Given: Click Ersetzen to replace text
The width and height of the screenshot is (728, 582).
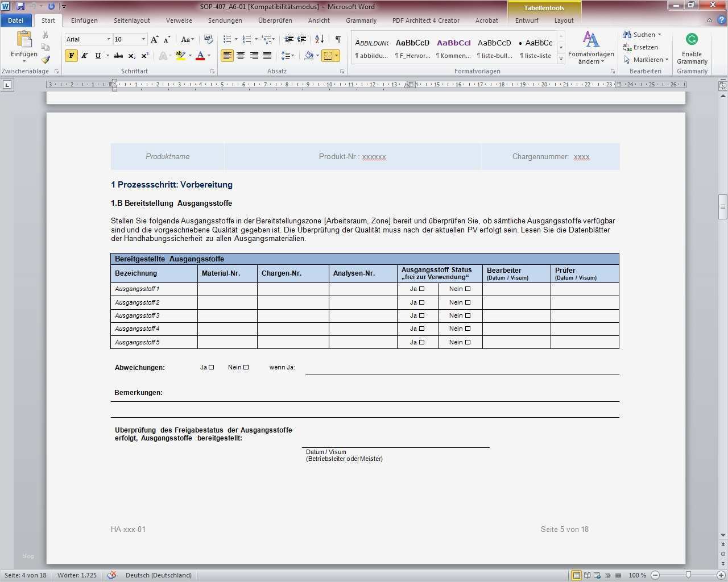Looking at the screenshot, I should pos(641,47).
